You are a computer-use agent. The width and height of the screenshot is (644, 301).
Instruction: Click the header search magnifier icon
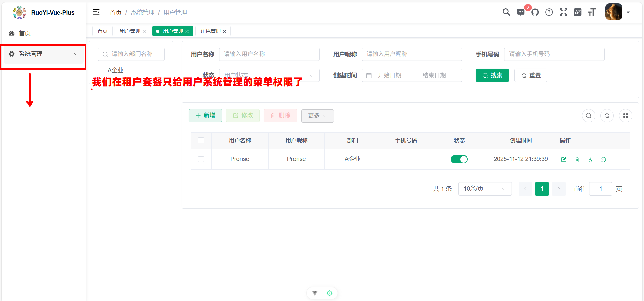[506, 12]
